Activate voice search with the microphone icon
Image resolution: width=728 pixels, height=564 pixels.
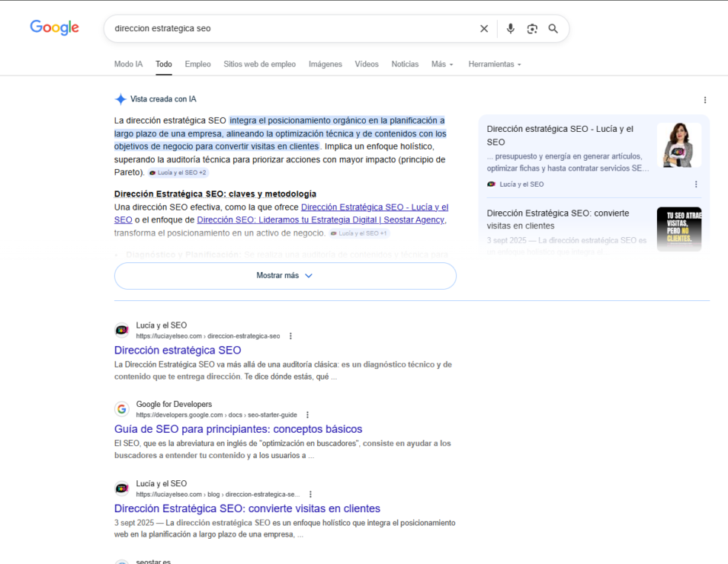tap(509, 28)
